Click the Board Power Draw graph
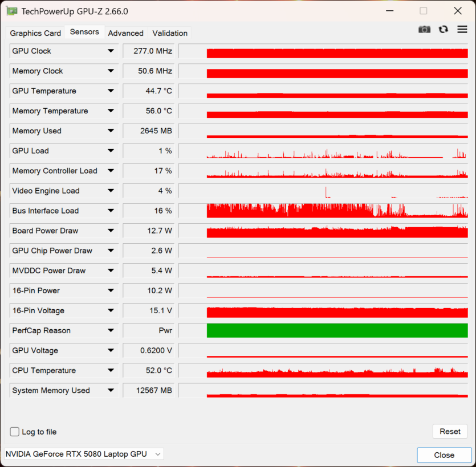476x467 pixels. coord(323,231)
